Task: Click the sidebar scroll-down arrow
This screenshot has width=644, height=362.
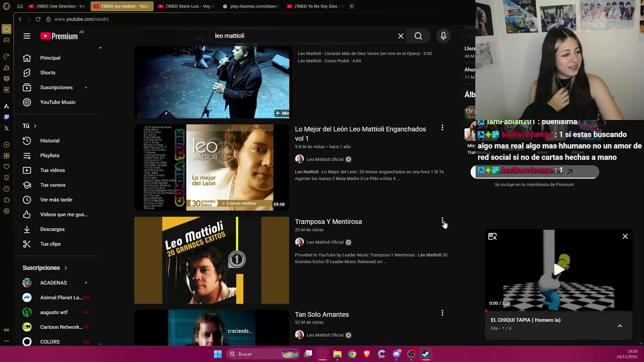Action: (x=100, y=343)
